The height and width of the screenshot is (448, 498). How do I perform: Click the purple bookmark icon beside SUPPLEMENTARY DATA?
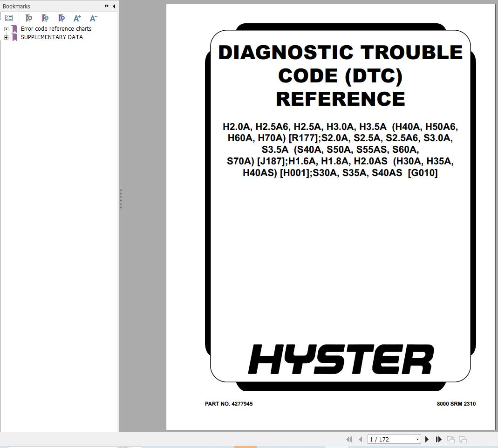[x=14, y=37]
